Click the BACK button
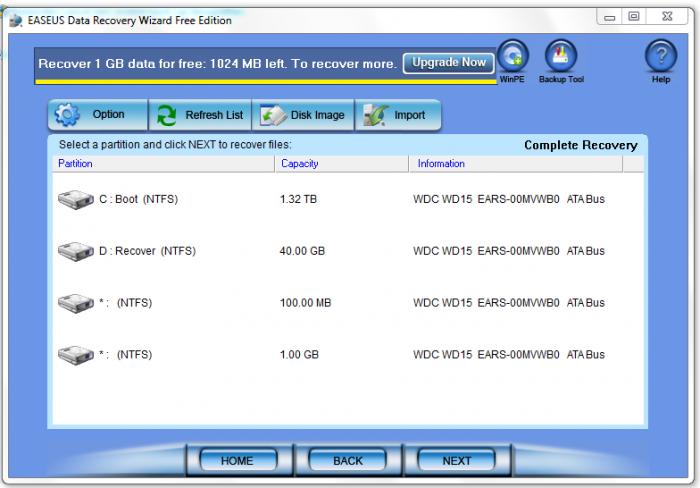 click(x=348, y=460)
